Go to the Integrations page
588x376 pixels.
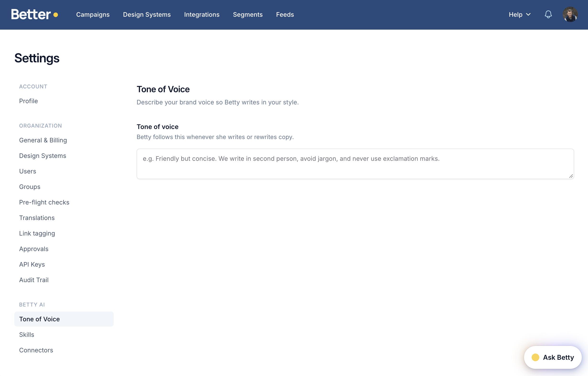(x=202, y=15)
